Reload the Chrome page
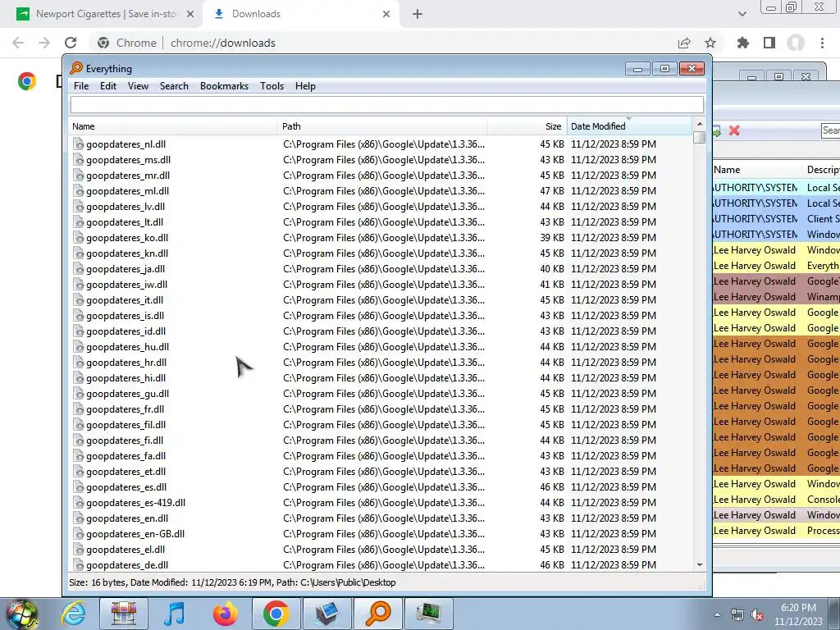This screenshot has width=840, height=630. click(71, 43)
